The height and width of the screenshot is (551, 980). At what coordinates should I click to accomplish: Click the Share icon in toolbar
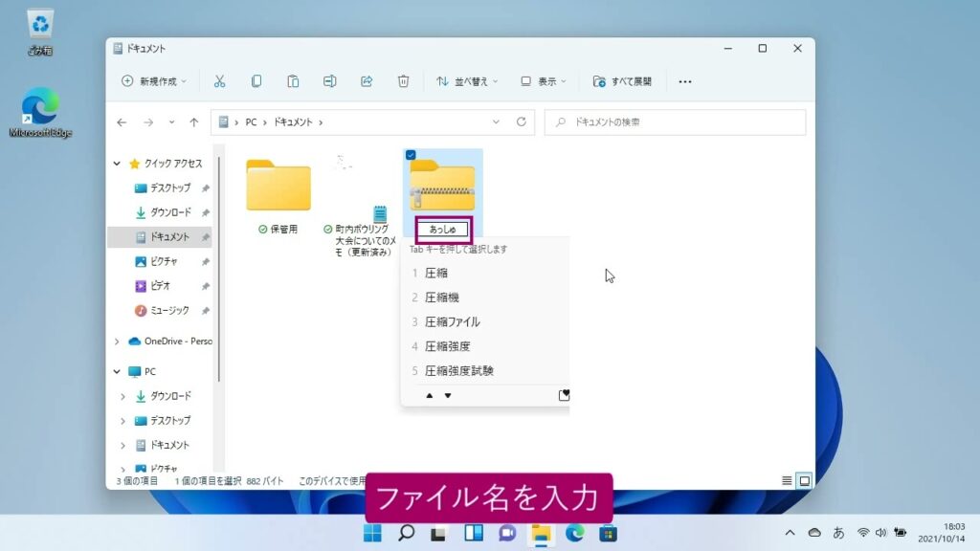click(366, 81)
